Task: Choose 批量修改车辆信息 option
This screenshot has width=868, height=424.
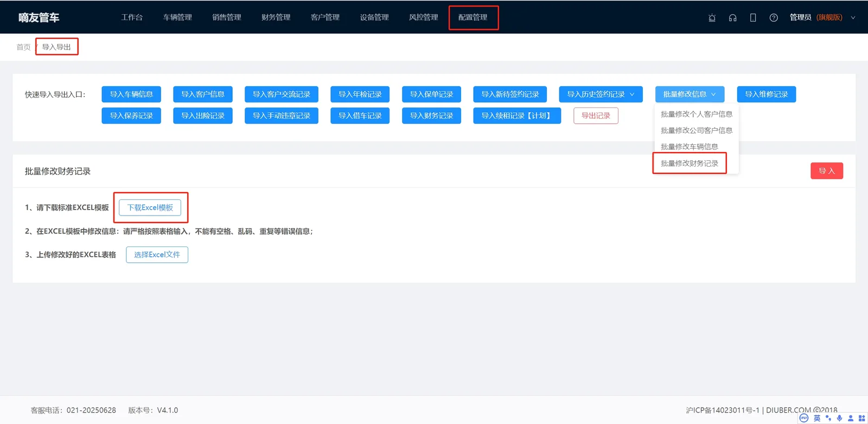Action: point(690,147)
